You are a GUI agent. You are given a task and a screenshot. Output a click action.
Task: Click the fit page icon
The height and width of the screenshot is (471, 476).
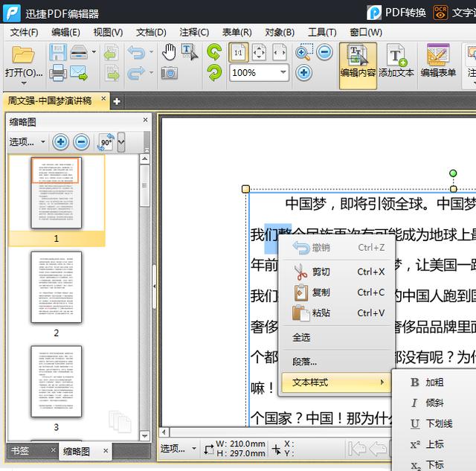point(259,53)
